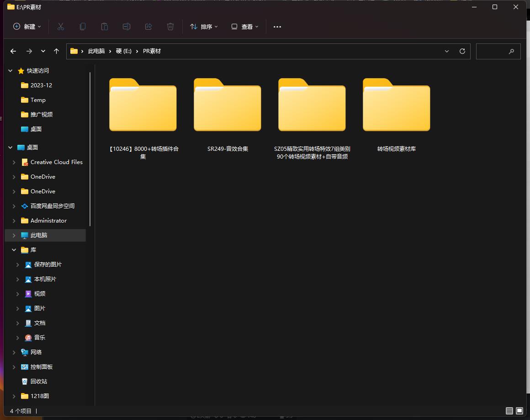This screenshot has height=420, width=530.
Task: Click the Cut scissors icon
Action: pos(61,27)
